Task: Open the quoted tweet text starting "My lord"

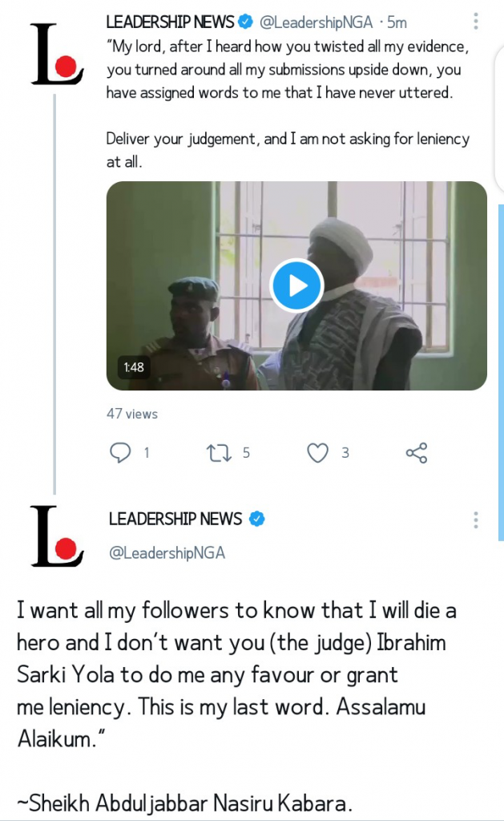Action: pyautogui.click(x=287, y=71)
